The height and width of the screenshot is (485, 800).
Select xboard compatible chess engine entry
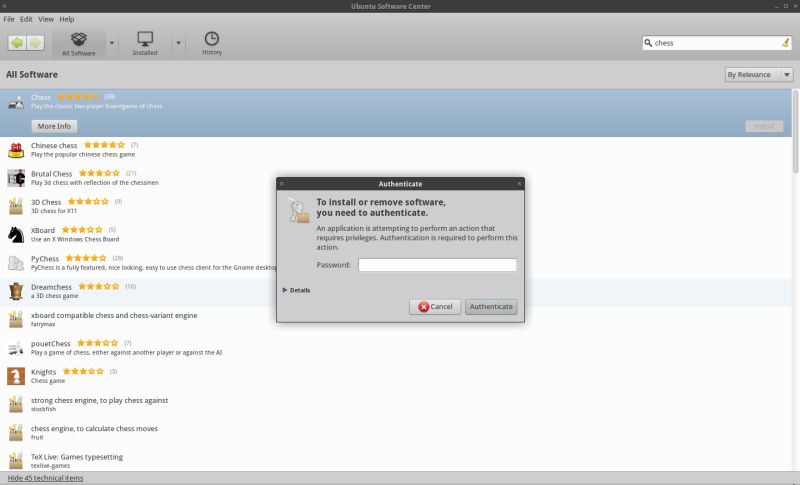(395, 319)
